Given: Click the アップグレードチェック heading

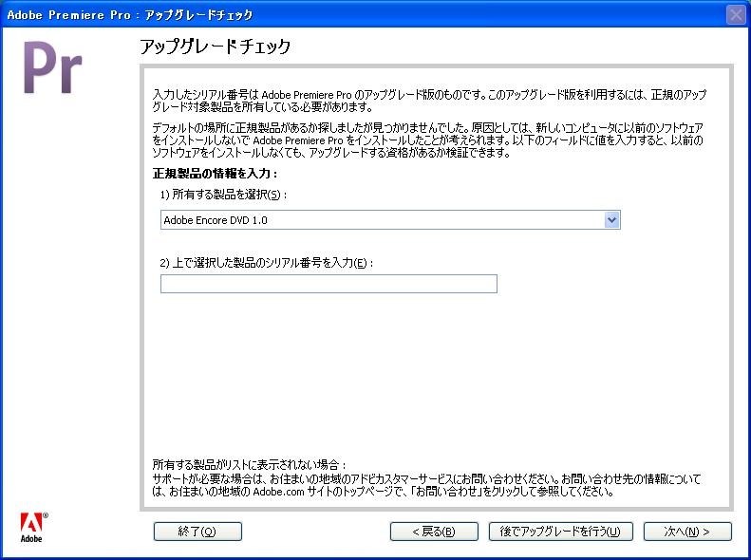Looking at the screenshot, I should tap(216, 47).
